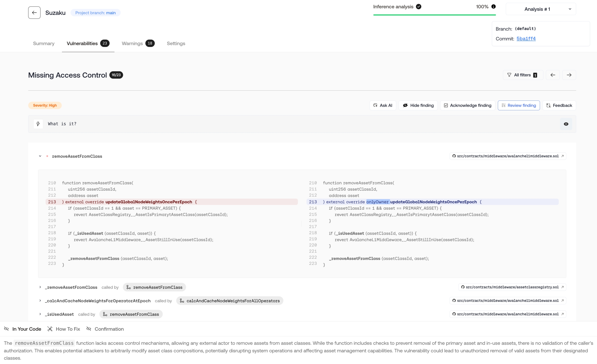Collapse the removeAssetFromClass code section
The image size is (597, 364).
(40, 156)
